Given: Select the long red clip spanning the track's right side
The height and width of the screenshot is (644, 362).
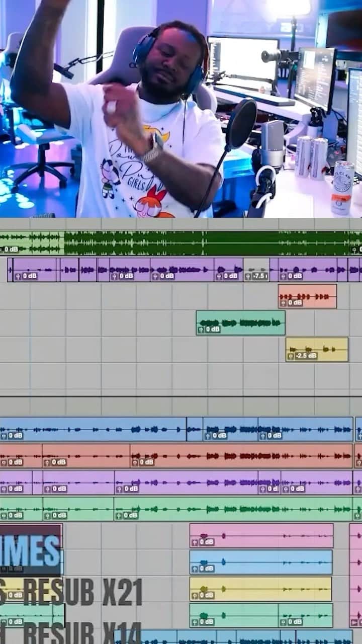Looking at the screenshot, I should pos(241,456).
